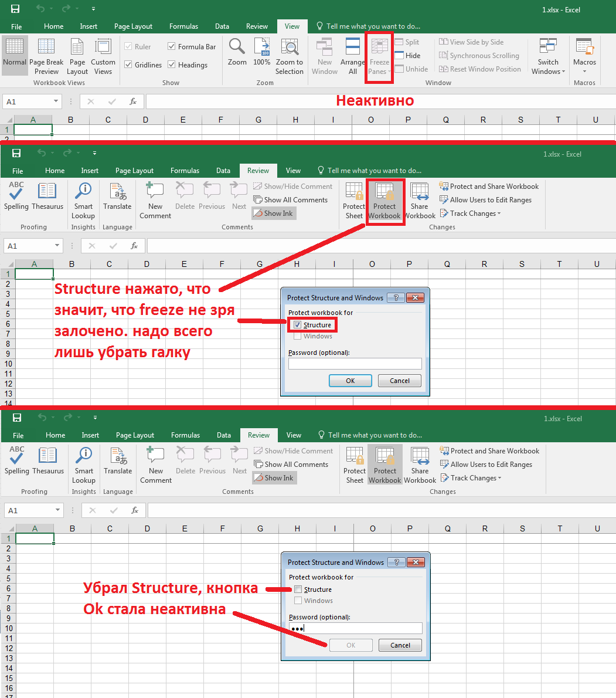616x698 pixels.
Task: Click Cancel in the middle Protect dialog
Action: [x=399, y=381]
